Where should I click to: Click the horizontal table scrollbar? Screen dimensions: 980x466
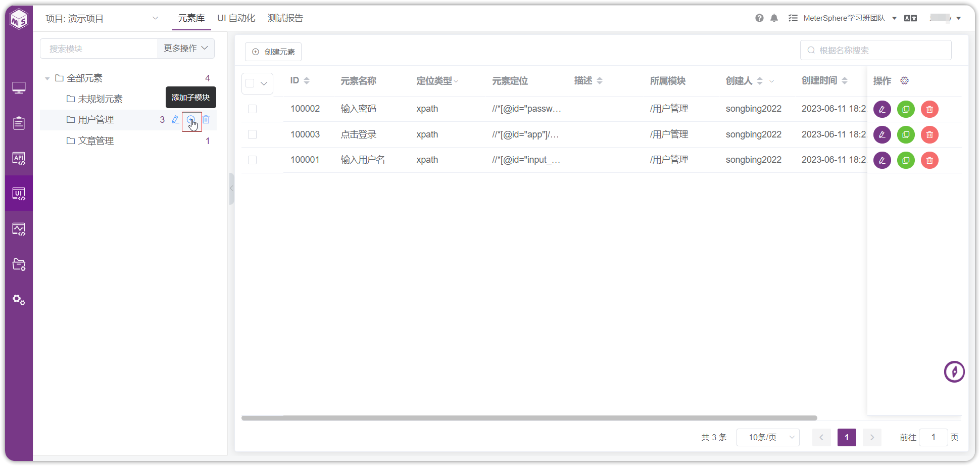tap(529, 418)
